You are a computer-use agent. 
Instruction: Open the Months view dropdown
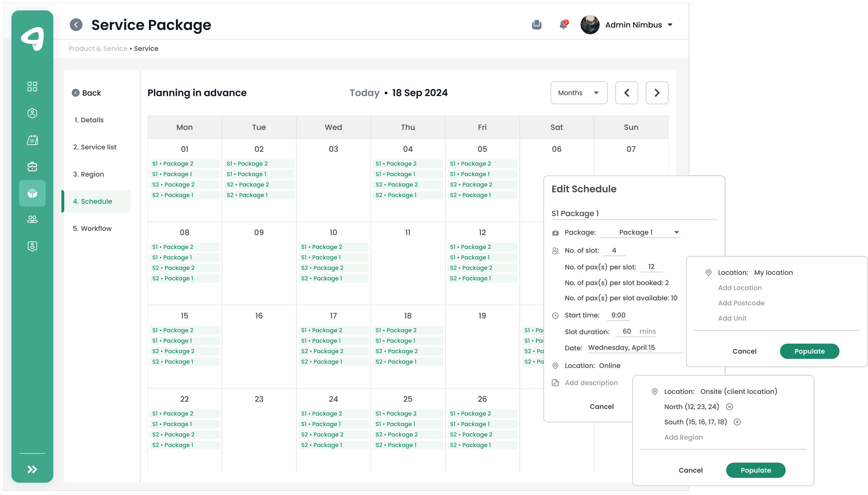pyautogui.click(x=579, y=93)
